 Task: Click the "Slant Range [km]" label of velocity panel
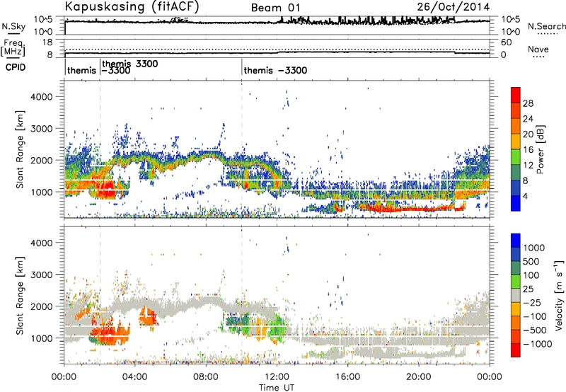[x=20, y=295]
